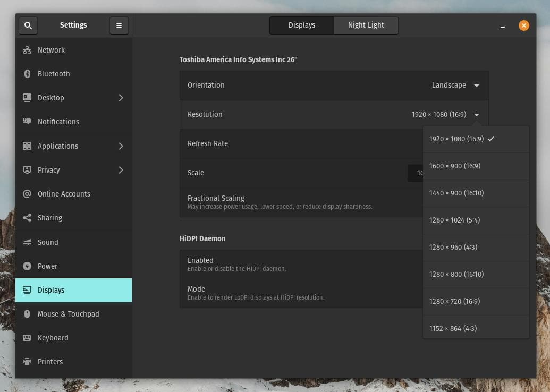Click the Applications grid icon

pyautogui.click(x=27, y=146)
